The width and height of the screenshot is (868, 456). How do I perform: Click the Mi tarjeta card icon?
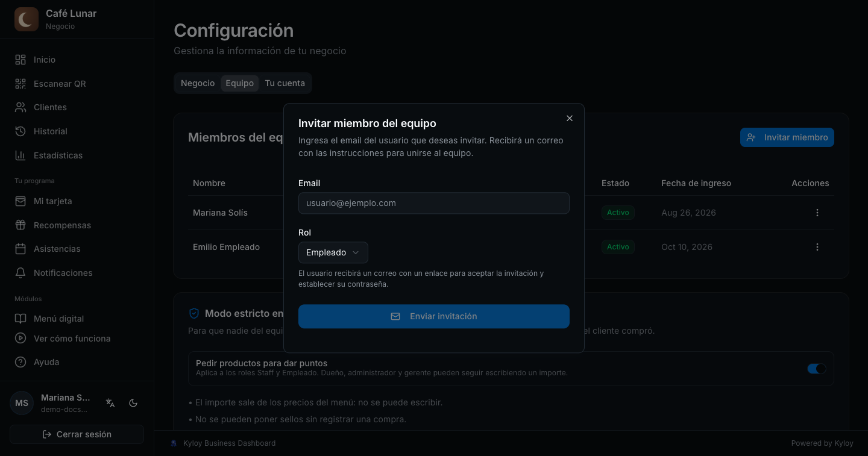[x=20, y=201]
